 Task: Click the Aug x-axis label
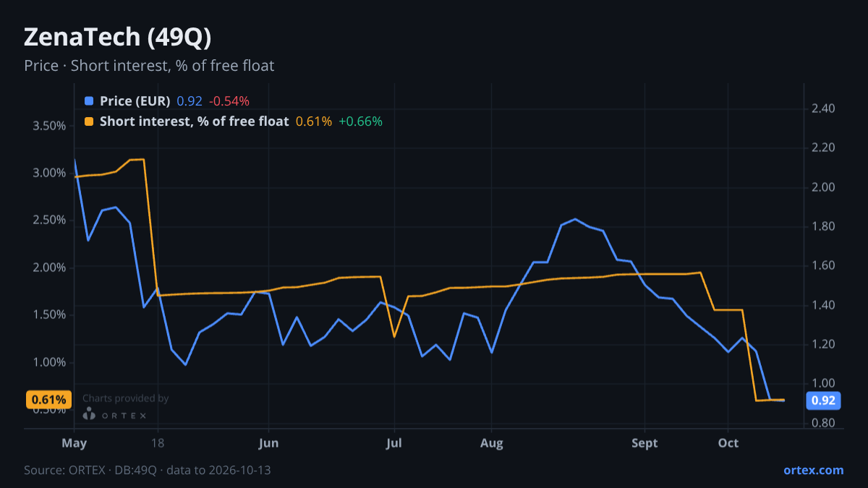click(492, 443)
